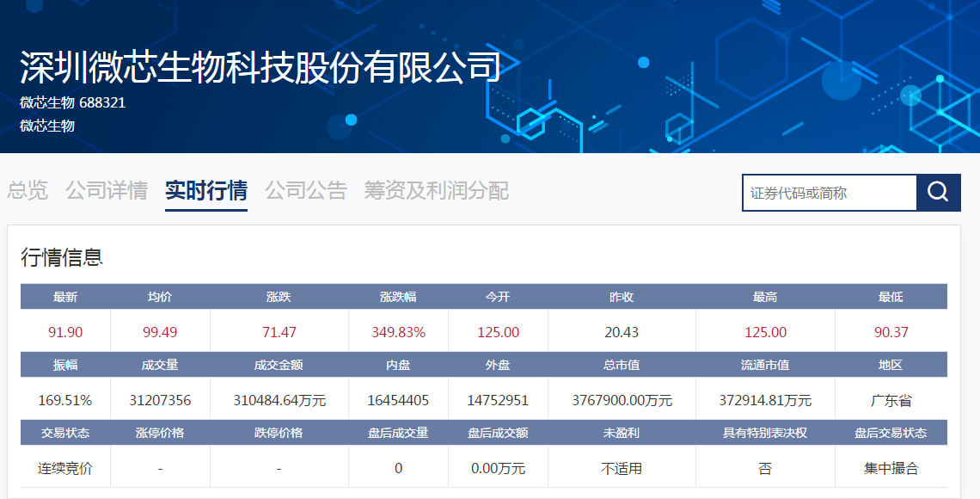Click the magnifier search button
The image size is (980, 499).
tap(938, 193)
